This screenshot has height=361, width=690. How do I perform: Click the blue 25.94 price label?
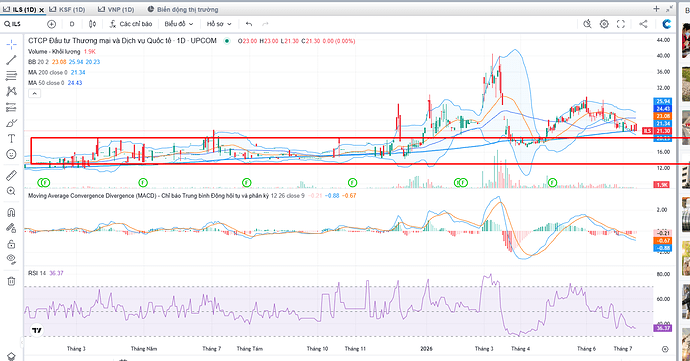click(663, 101)
